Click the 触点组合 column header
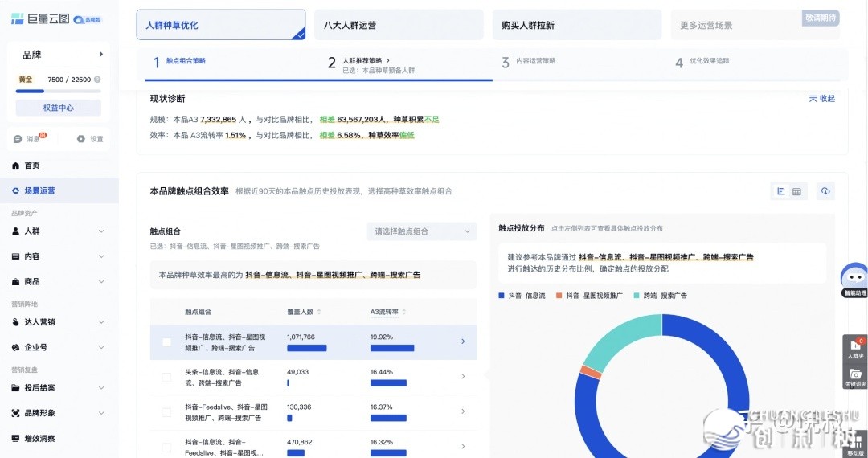This screenshot has height=458, width=868. 199,312
